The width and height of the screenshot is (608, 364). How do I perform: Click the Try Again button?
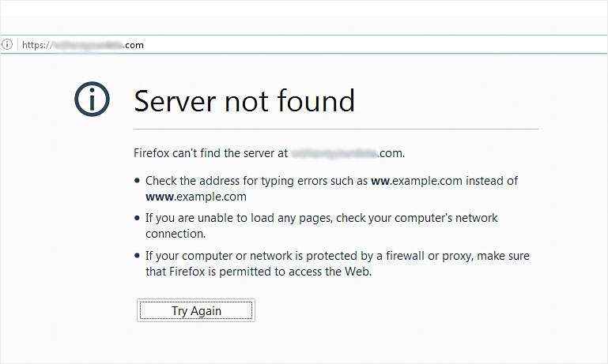(196, 310)
